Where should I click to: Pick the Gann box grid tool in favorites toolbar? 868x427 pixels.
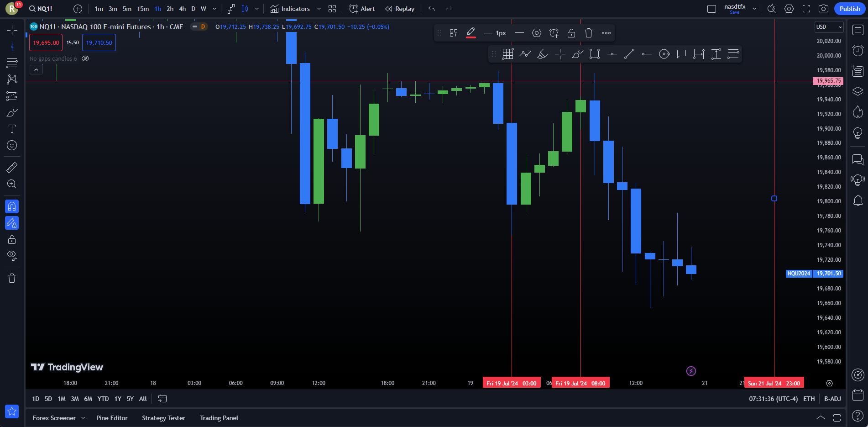pos(508,54)
